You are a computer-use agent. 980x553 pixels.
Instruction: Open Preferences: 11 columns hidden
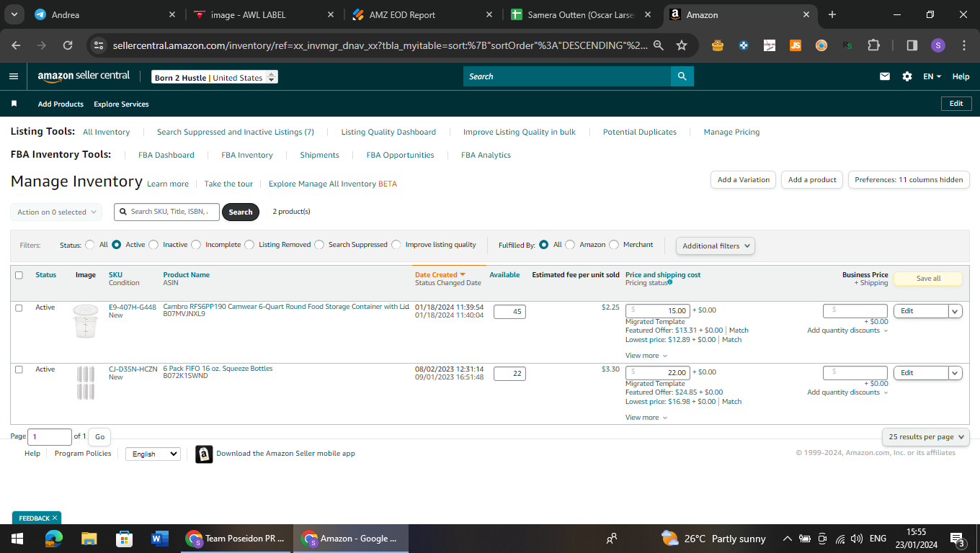909,180
